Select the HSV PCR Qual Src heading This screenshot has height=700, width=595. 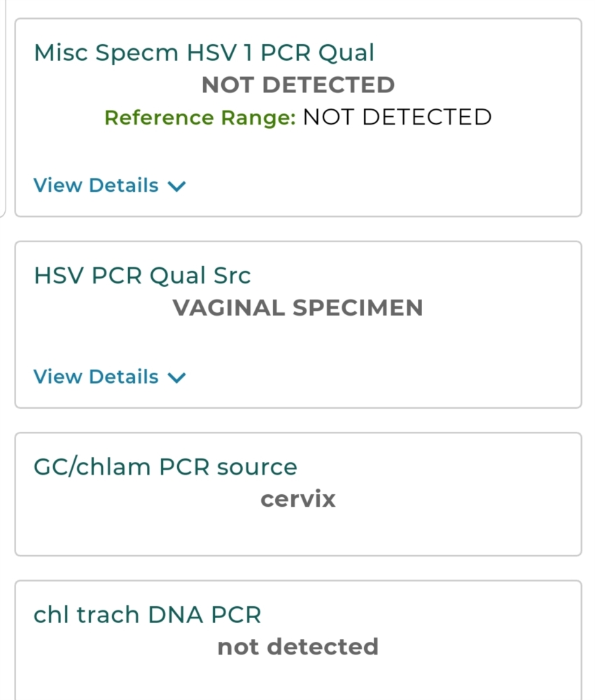[142, 275]
